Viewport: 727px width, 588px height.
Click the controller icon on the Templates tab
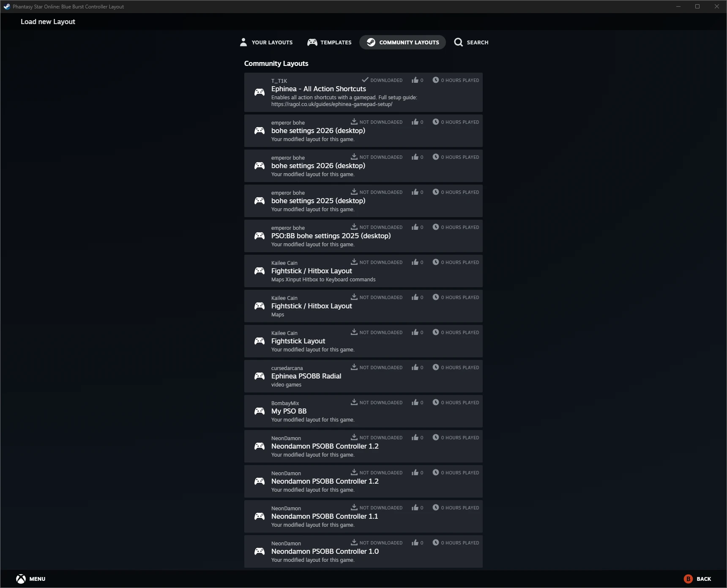click(312, 42)
